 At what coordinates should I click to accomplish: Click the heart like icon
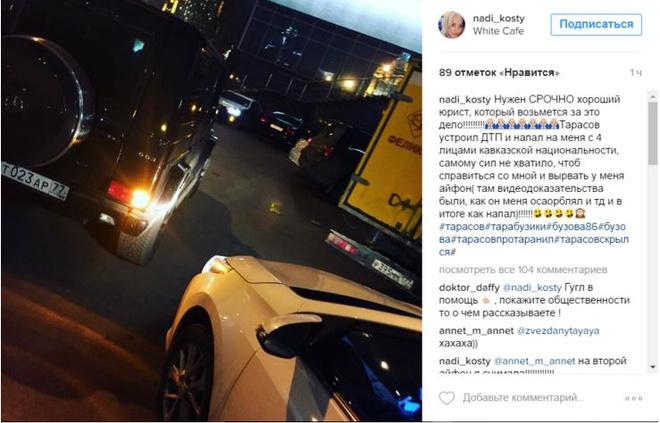tap(447, 397)
